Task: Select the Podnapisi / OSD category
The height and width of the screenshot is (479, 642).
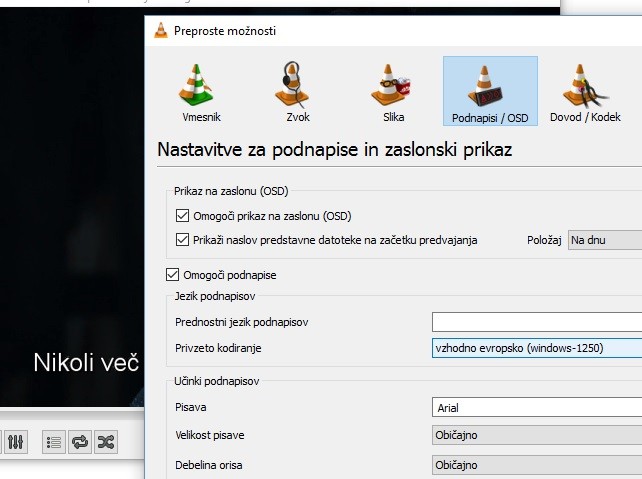Action: tap(490, 92)
